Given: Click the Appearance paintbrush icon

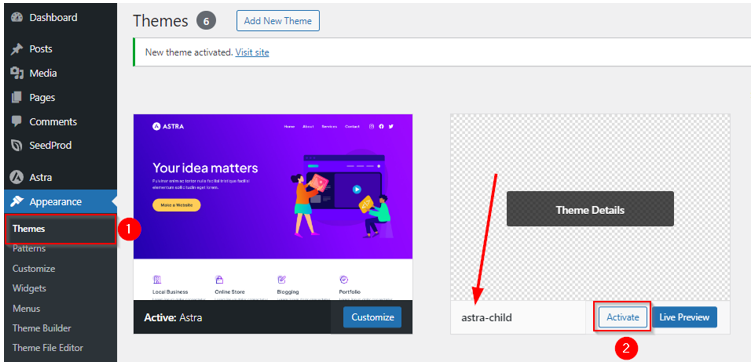Looking at the screenshot, I should (x=17, y=202).
